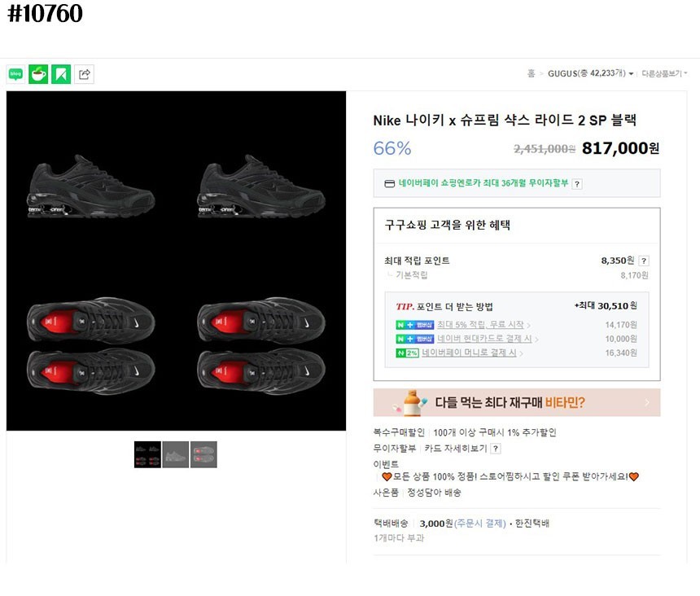Click the credit card icon before 네이버페이 쇼핑엔로카

(390, 184)
